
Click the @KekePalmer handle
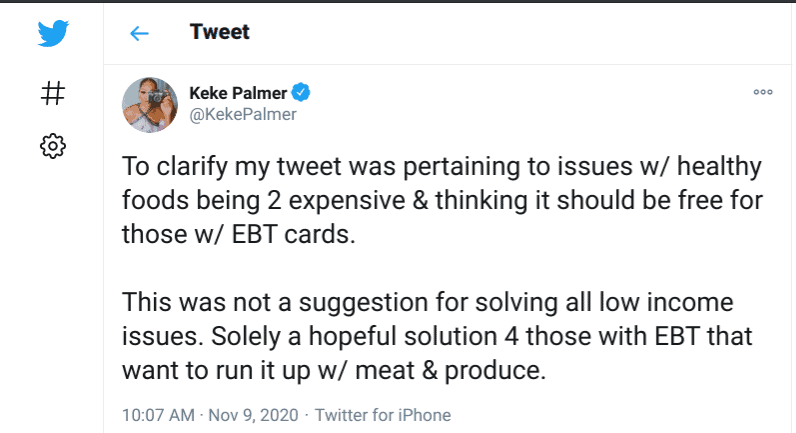click(x=243, y=114)
